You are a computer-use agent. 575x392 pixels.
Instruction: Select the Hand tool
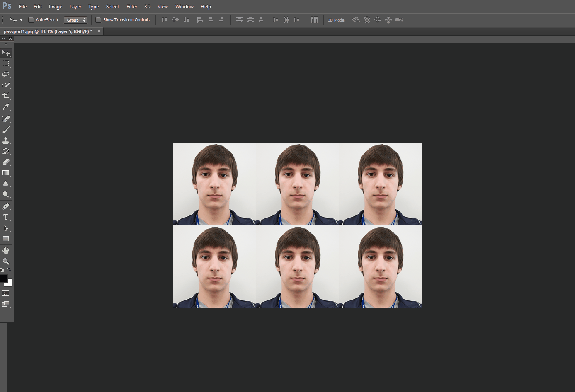pos(6,250)
